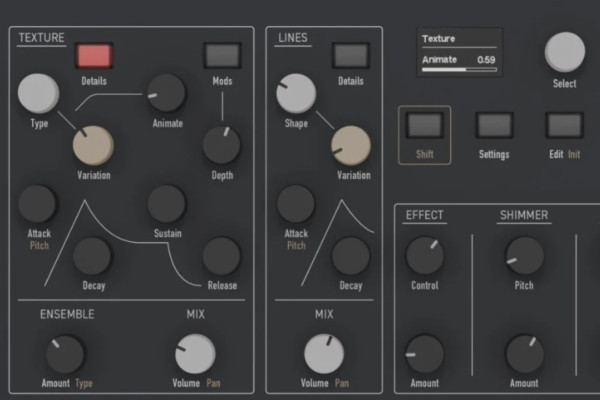Open Settings with the Settings button

point(494,125)
